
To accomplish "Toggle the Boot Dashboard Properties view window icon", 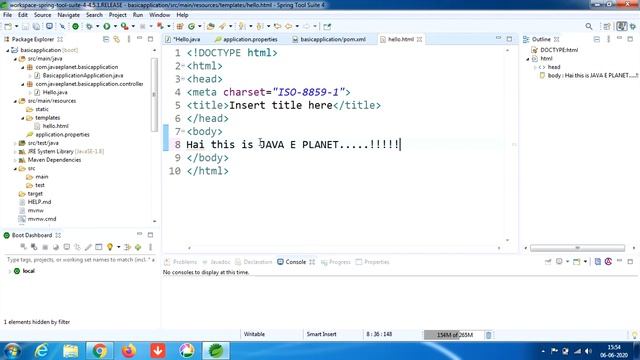I will coord(99,247).
